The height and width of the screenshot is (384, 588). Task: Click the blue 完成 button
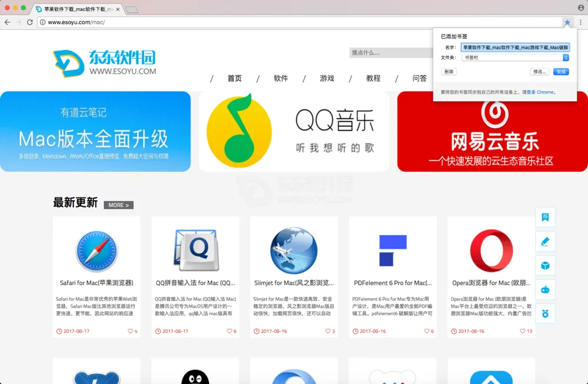coord(561,72)
